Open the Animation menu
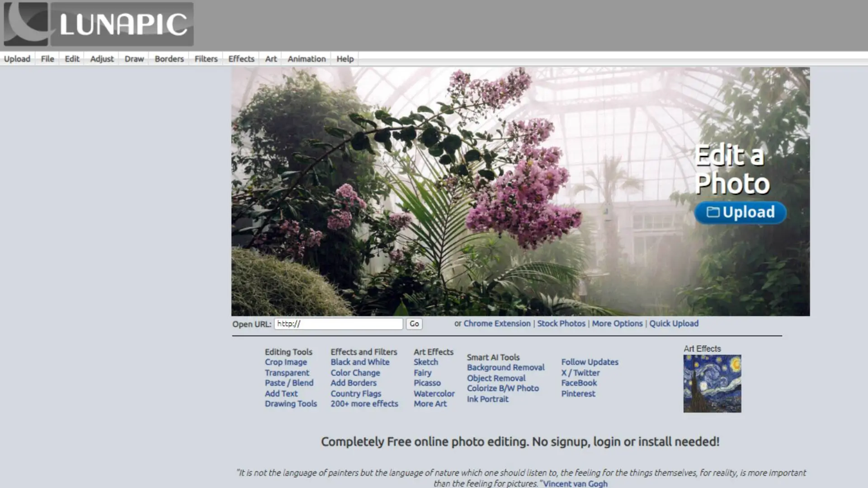Image resolution: width=868 pixels, height=488 pixels. pos(307,59)
